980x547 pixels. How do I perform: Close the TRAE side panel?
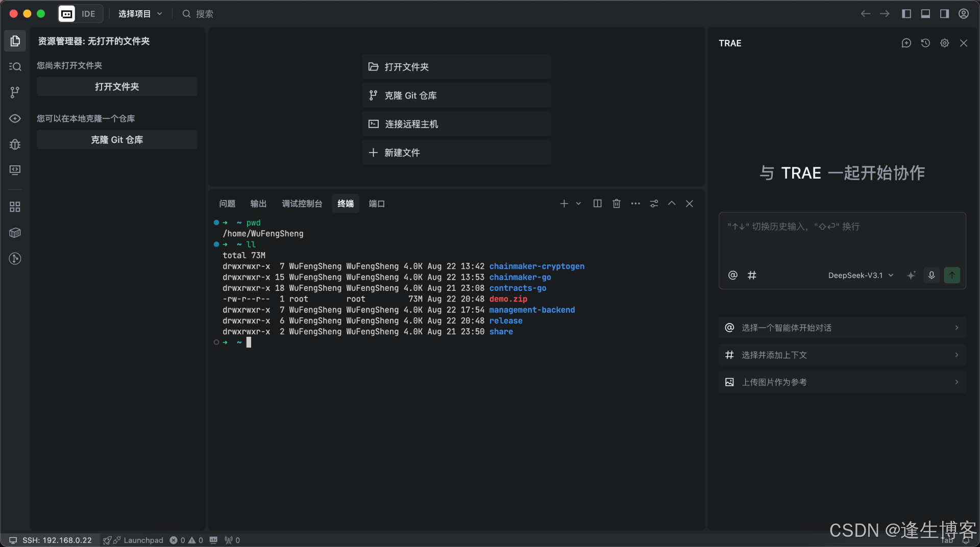pyautogui.click(x=964, y=43)
